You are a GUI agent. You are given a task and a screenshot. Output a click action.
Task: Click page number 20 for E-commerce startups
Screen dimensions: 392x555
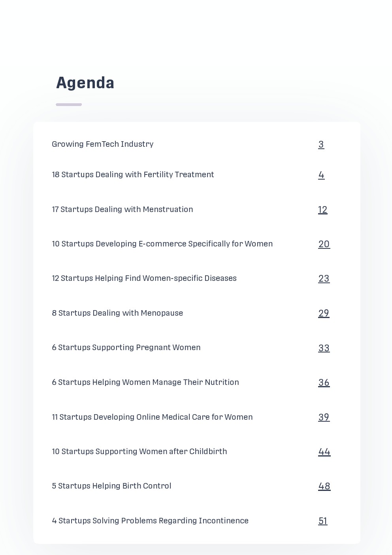point(324,244)
